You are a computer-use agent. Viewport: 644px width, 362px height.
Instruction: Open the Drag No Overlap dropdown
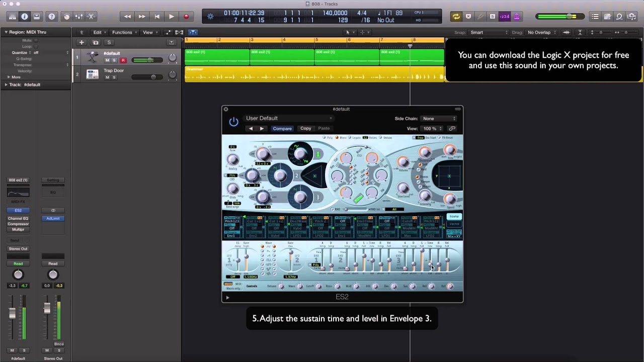click(541, 32)
